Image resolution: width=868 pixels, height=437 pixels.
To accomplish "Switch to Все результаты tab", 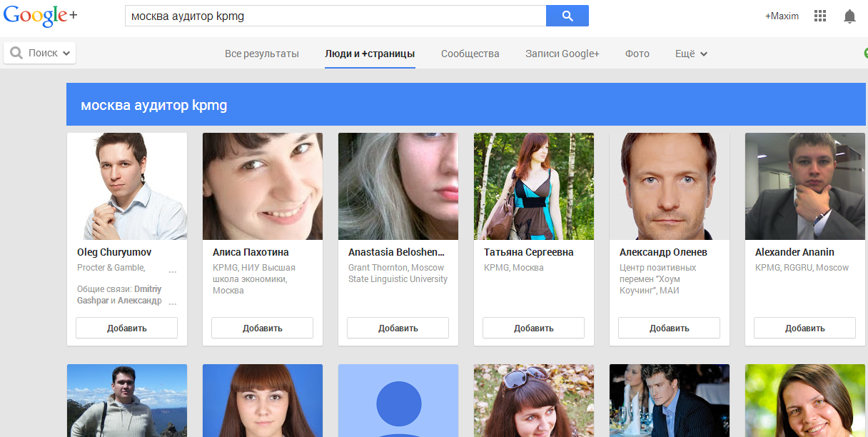I will click(x=262, y=54).
